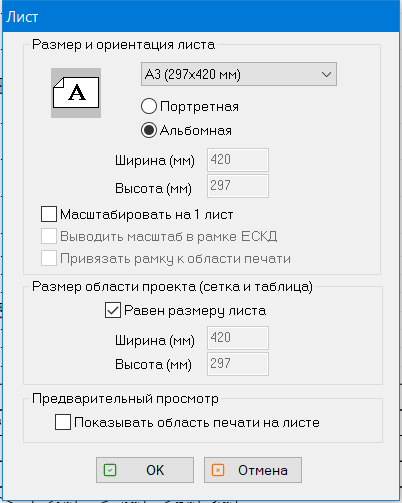The height and width of the screenshot is (503, 402).
Task: Click the Предварительный просмотр group label
Action: click(x=125, y=399)
